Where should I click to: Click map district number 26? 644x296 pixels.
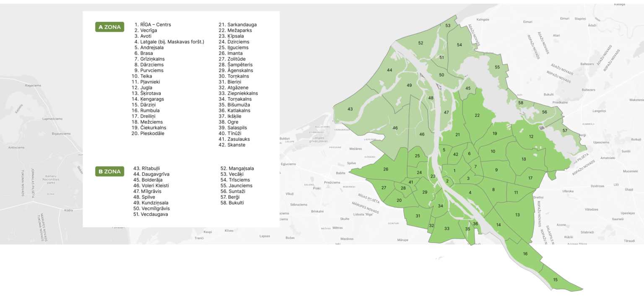(386, 169)
